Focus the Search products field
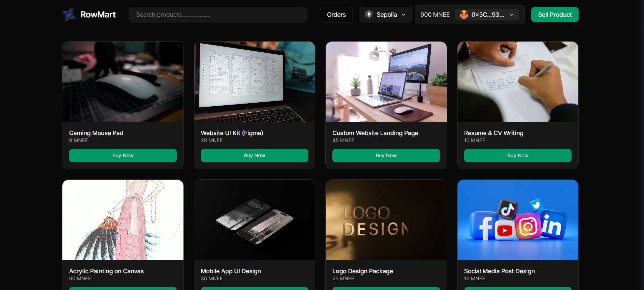644x290 pixels. click(x=218, y=15)
